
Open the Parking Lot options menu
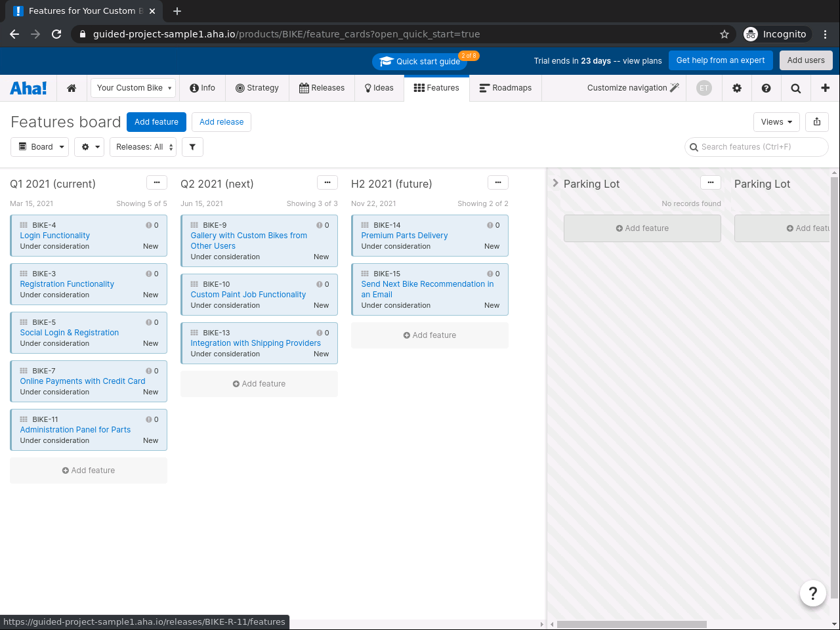pyautogui.click(x=711, y=182)
